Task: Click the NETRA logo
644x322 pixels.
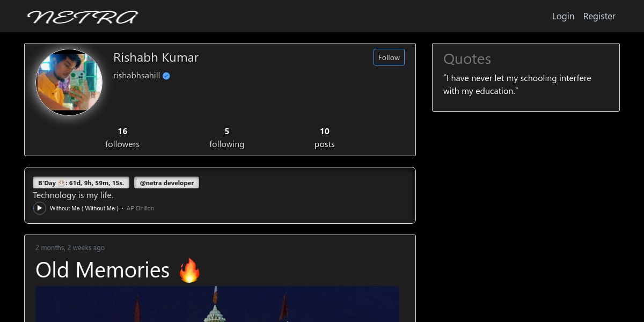Action: 83,17
